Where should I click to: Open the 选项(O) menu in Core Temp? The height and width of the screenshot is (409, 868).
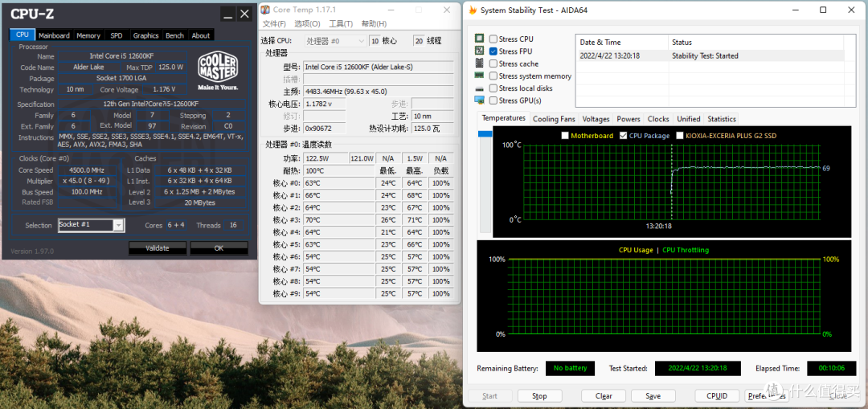pos(307,24)
